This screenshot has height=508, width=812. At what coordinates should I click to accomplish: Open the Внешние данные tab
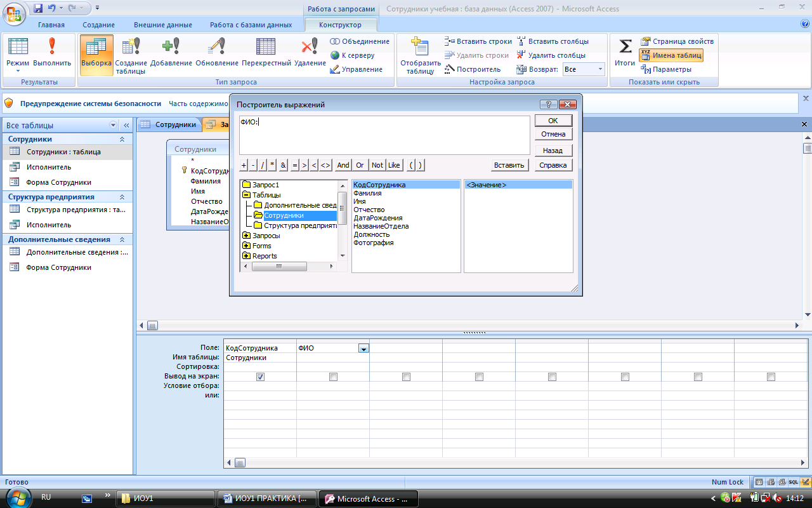point(163,25)
